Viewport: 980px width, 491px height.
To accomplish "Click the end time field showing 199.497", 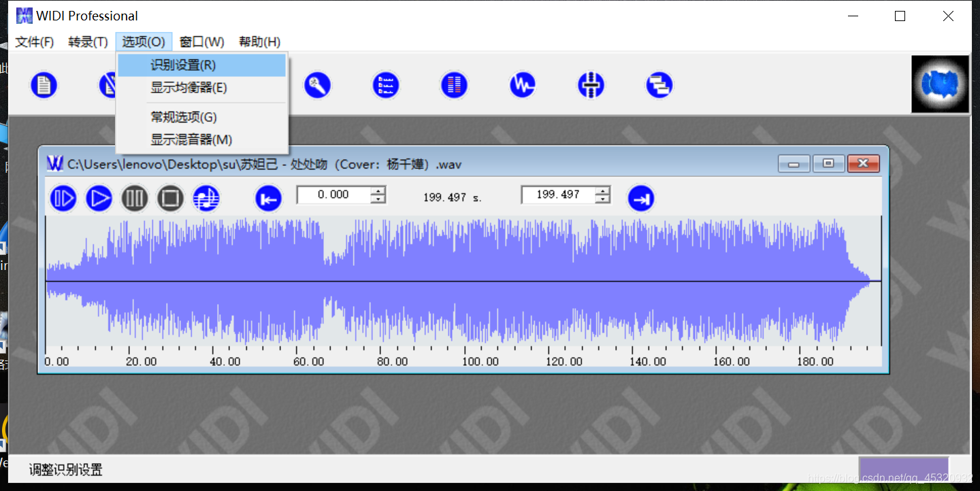I will coord(558,194).
